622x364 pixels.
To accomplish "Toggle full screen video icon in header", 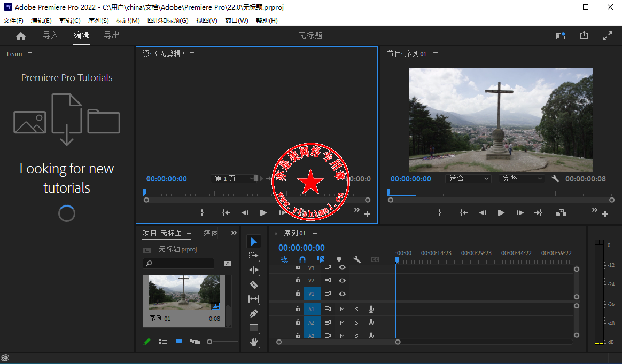I will 608,36.
